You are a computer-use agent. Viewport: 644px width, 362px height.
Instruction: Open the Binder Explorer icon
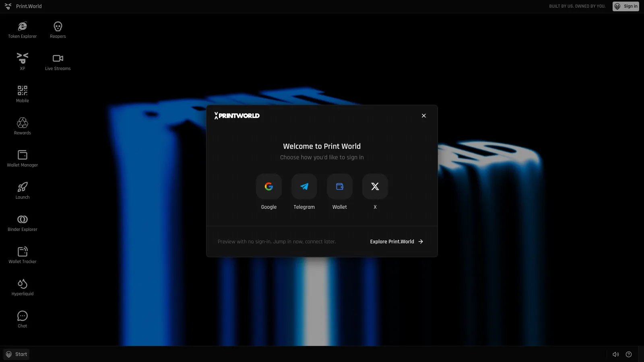(23, 223)
